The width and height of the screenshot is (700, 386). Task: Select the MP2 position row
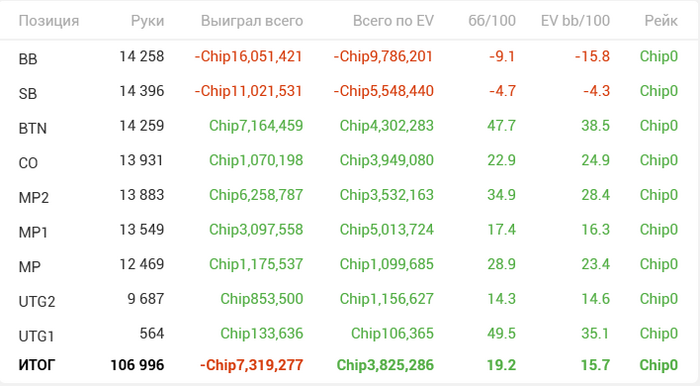point(350,195)
